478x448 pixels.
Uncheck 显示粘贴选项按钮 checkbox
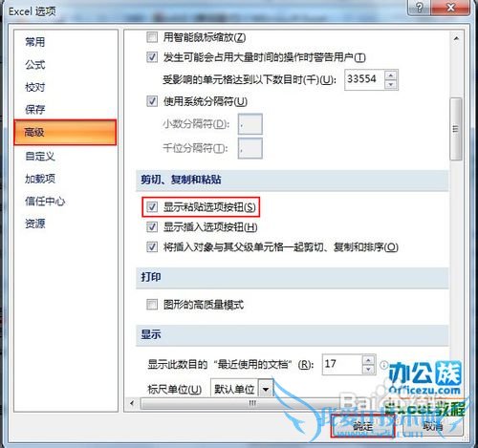pos(152,207)
